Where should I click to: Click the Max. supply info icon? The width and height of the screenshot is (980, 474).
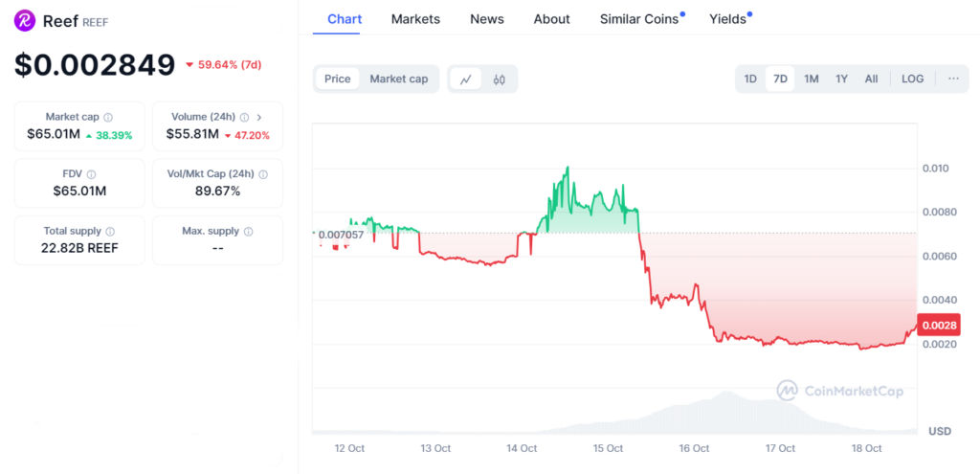[x=248, y=232]
